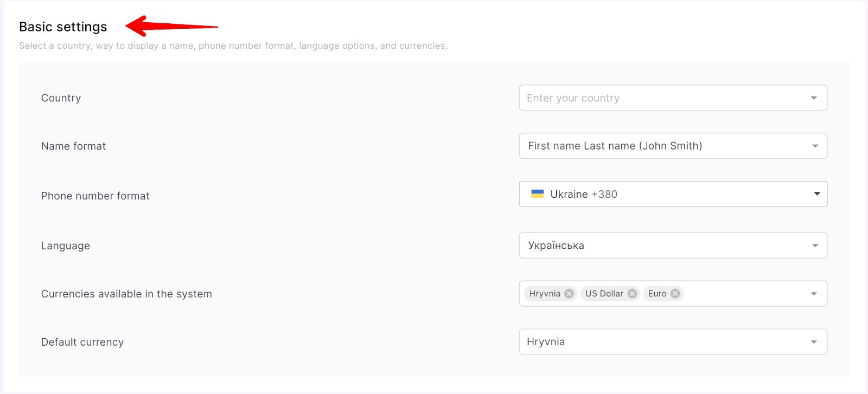This screenshot has height=394, width=868.
Task: Click the US Dollar tag label
Action: [x=604, y=294]
